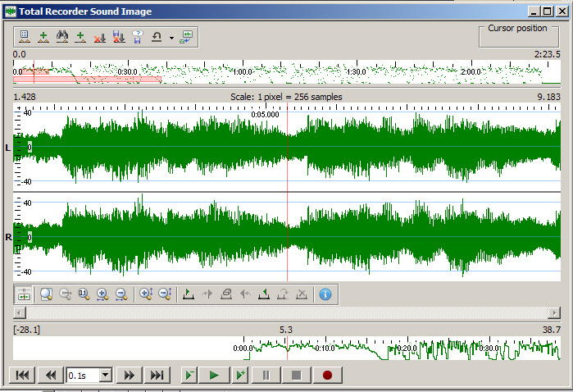Screen dimensions: 573x392
Task: Click the [-28.1] level value
Action: (26, 330)
